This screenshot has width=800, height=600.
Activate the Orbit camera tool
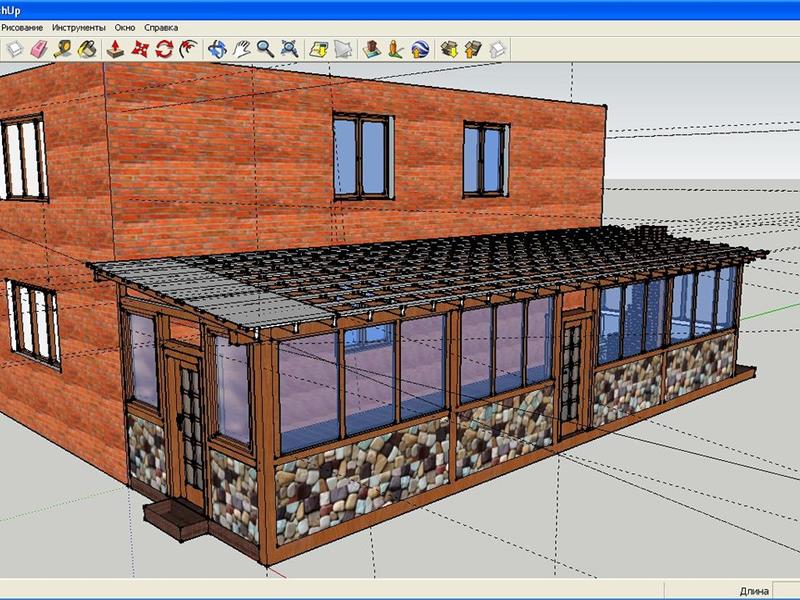(x=217, y=48)
